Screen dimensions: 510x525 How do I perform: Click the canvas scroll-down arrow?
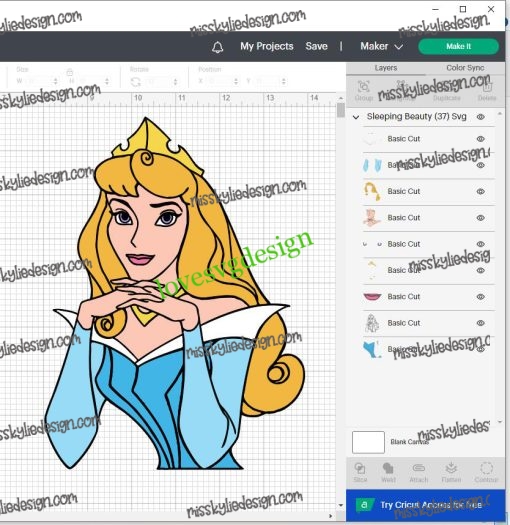[x=341, y=505]
